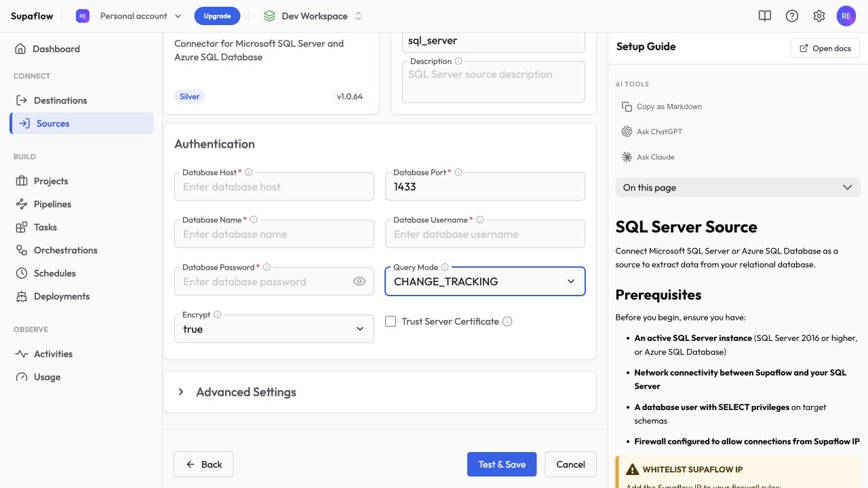The width and height of the screenshot is (868, 488).
Task: Open the Encrypt dropdown
Action: pos(274,329)
